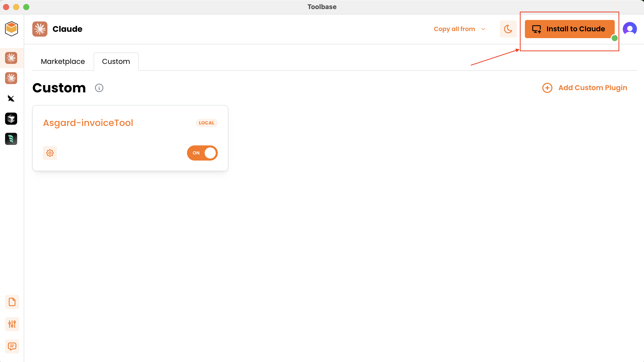Open the sliders settings icon in sidebar
The height and width of the screenshot is (362, 644).
pos(12,324)
